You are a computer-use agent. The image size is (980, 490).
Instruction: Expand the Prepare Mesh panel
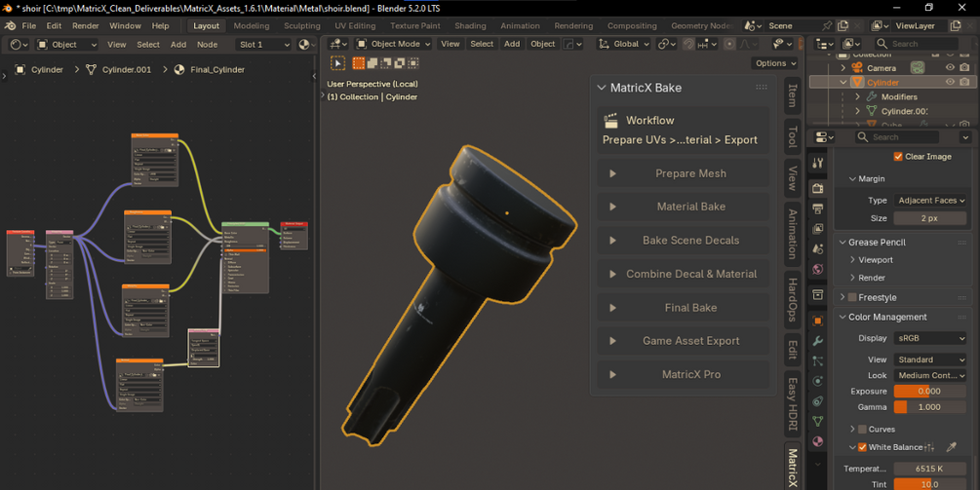[684, 173]
